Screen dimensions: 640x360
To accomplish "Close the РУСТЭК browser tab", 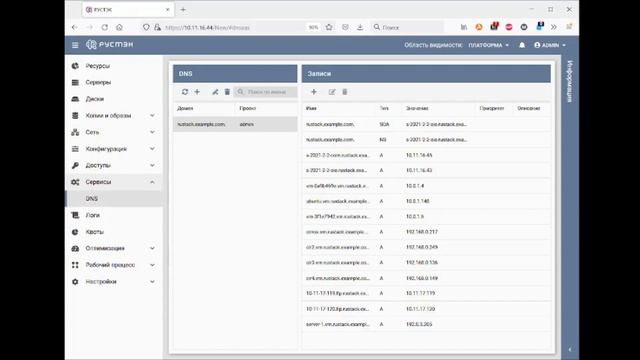I will pyautogui.click(x=167, y=9).
